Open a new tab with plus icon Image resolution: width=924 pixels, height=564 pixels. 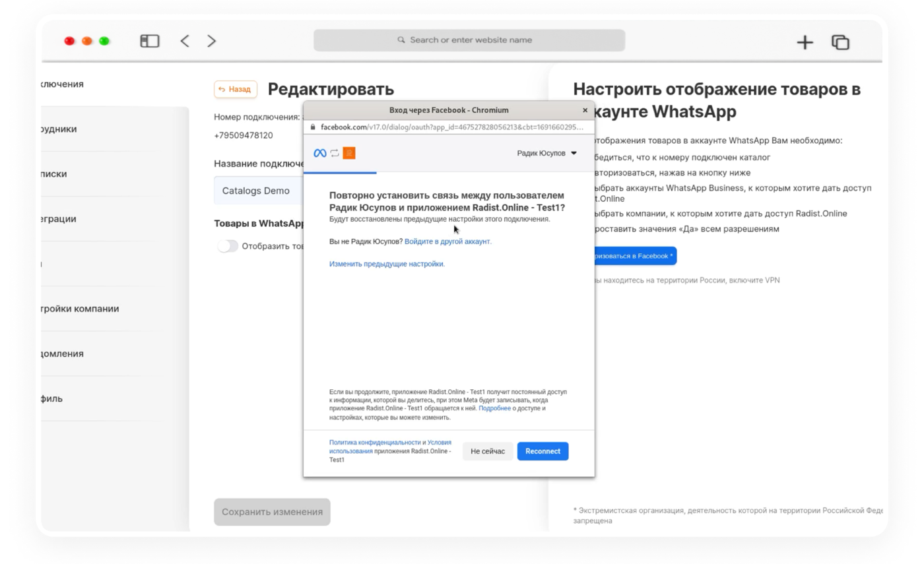pyautogui.click(x=805, y=42)
